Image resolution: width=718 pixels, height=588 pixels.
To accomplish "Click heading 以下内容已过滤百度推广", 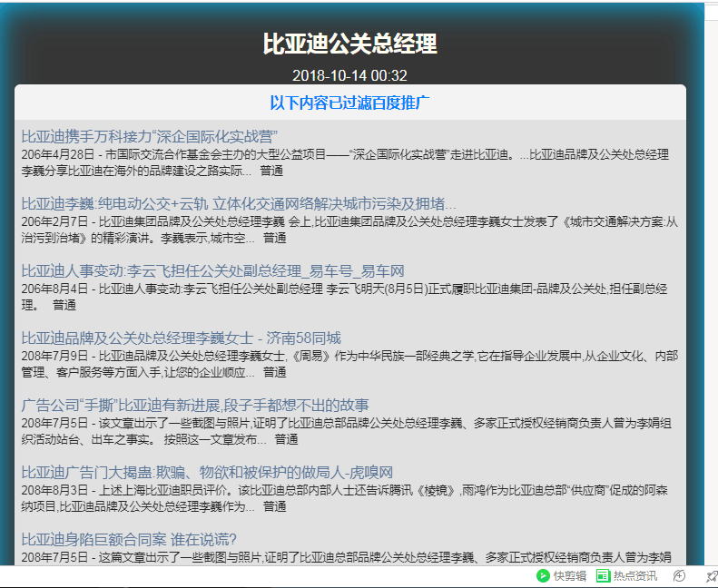I will (349, 103).
